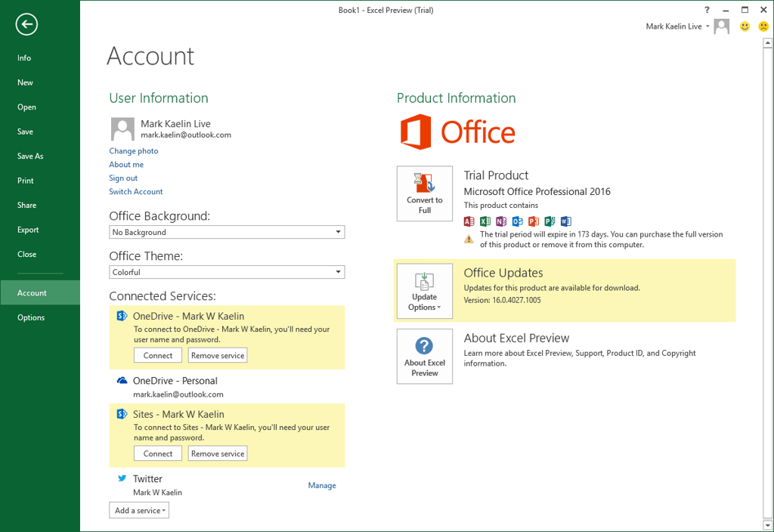Click the Outlook app icon

[x=517, y=221]
